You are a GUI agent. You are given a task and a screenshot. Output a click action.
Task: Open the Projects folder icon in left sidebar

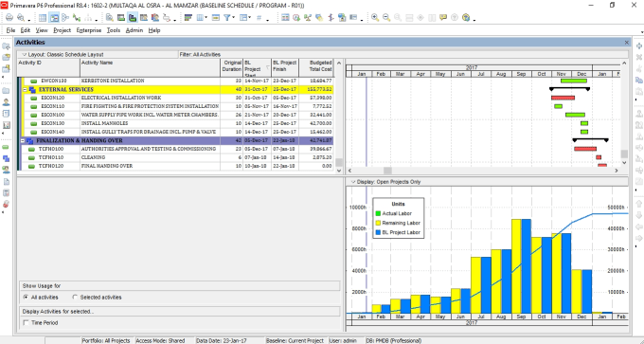tap(7, 90)
